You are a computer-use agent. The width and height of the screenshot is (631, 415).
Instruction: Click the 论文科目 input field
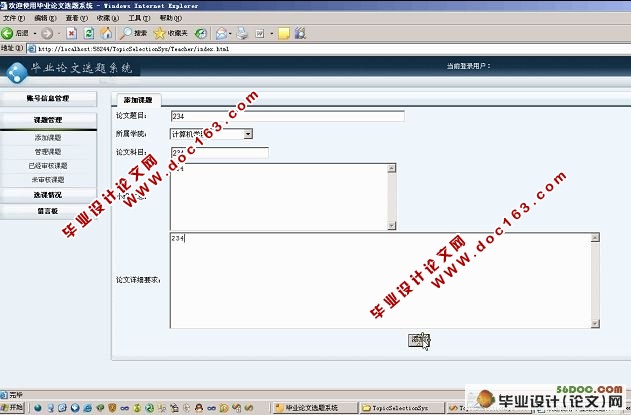coord(219,153)
